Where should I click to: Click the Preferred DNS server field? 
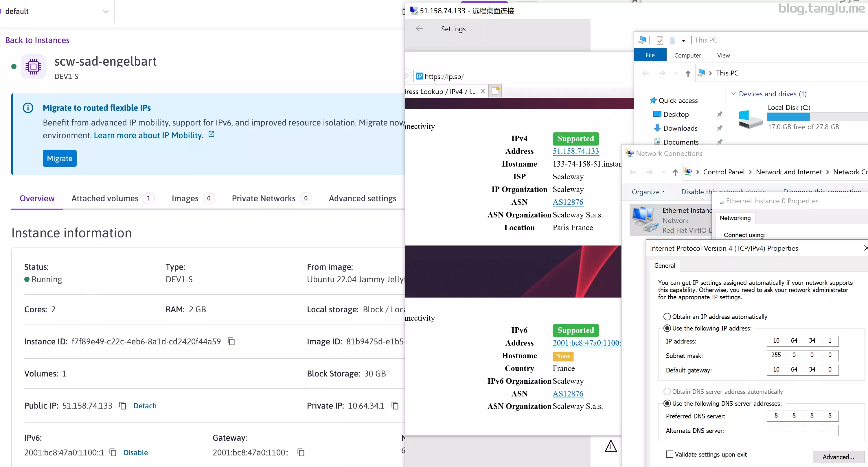click(x=802, y=416)
